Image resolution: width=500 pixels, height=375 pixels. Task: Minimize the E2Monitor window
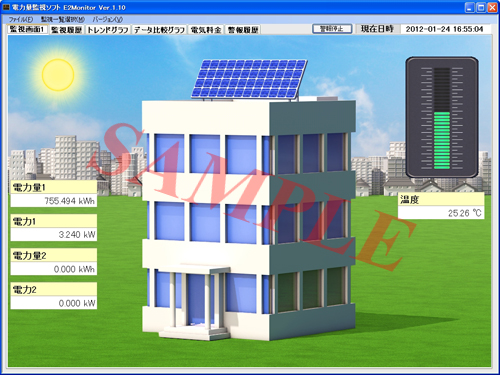pyautogui.click(x=469, y=8)
